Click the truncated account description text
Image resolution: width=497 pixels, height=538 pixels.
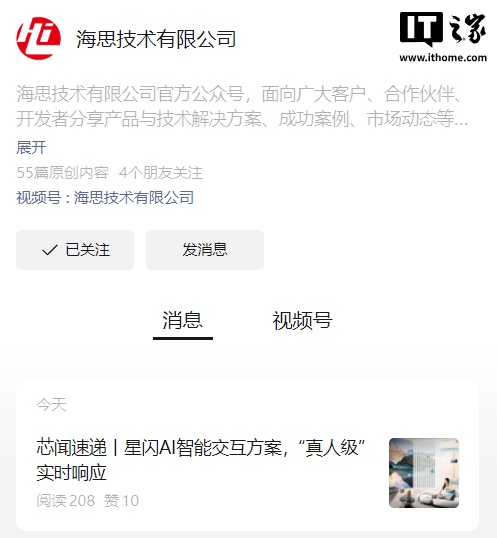point(242,106)
